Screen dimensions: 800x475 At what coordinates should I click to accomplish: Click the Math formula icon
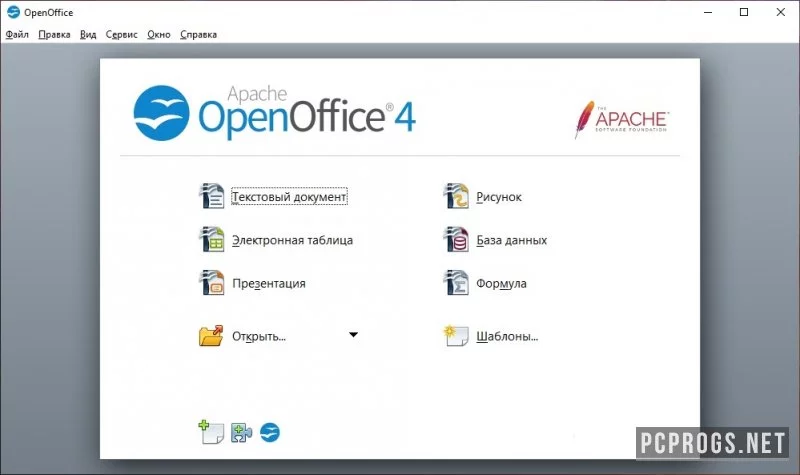[456, 283]
